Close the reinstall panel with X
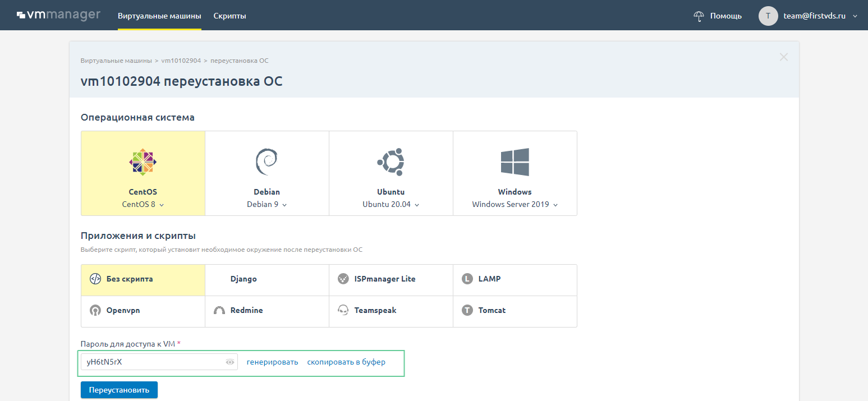 click(x=784, y=57)
